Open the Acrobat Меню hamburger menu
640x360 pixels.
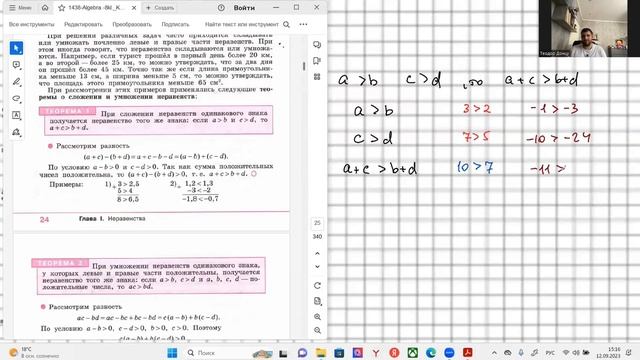click(x=20, y=8)
